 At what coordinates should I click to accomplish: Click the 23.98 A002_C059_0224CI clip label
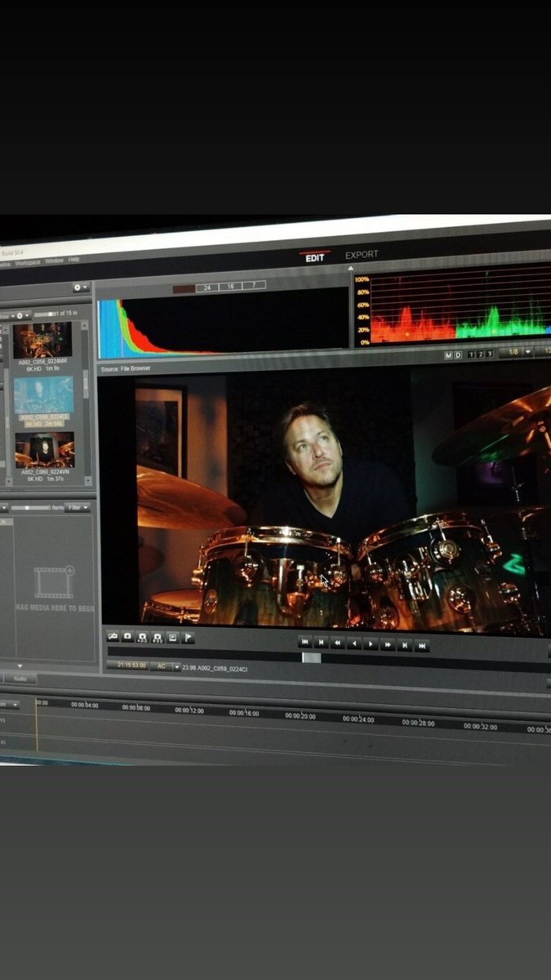coord(216,668)
